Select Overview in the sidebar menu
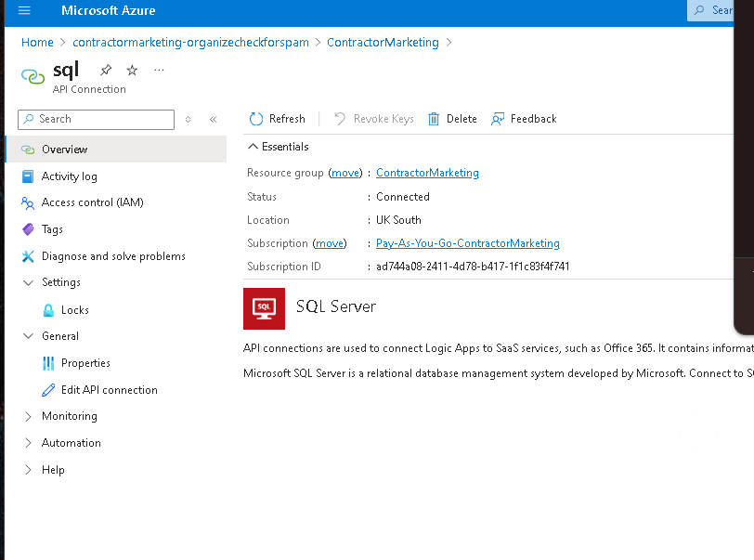This screenshot has height=560, width=754. click(x=115, y=150)
